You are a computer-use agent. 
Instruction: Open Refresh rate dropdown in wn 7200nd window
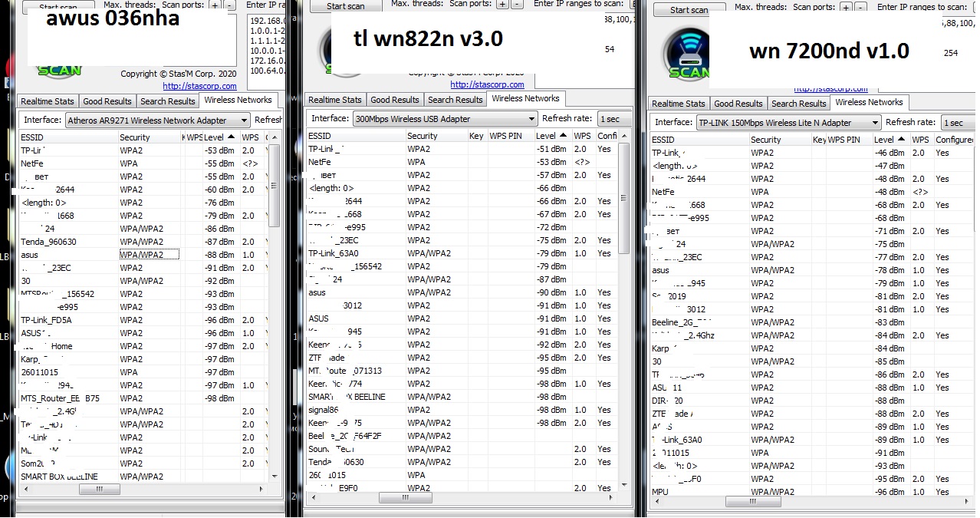959,123
